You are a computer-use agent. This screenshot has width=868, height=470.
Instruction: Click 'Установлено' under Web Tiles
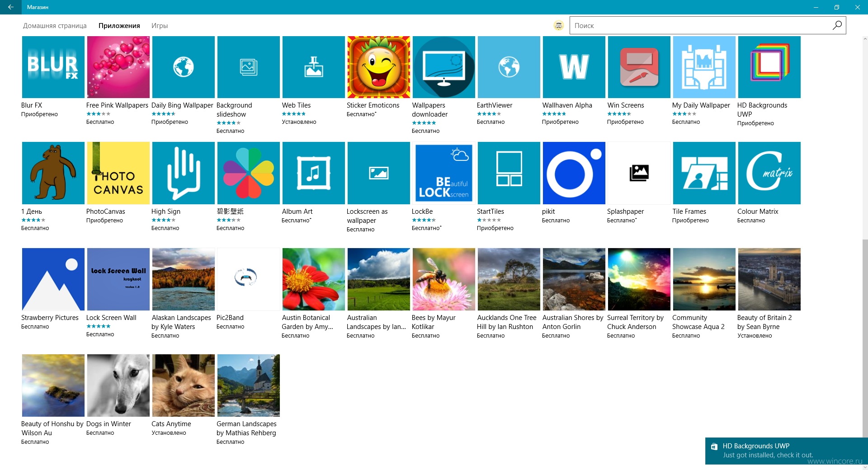click(299, 122)
